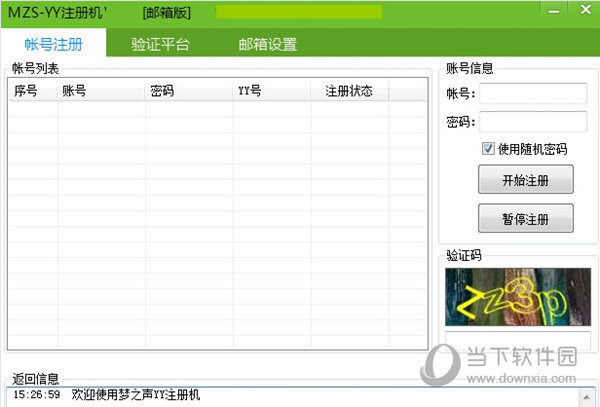Image resolution: width=600 pixels, height=407 pixels.
Task: Click the captcha entry field below the image
Action: (518, 339)
